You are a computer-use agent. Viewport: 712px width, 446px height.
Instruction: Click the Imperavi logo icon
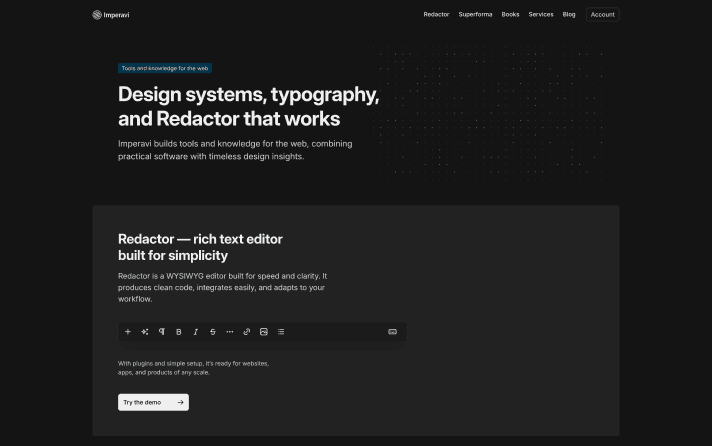(97, 15)
